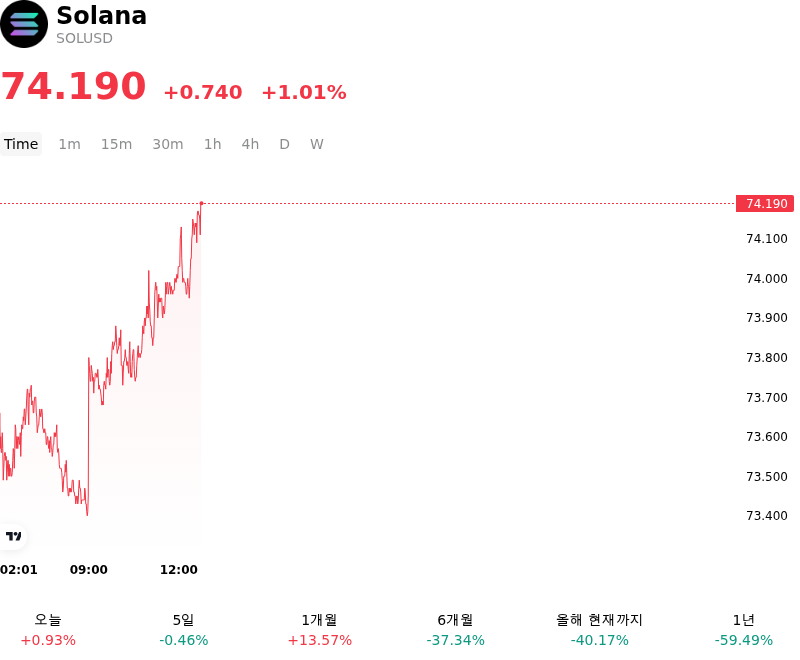
Task: Switch to the daily D chart
Action: [284, 144]
